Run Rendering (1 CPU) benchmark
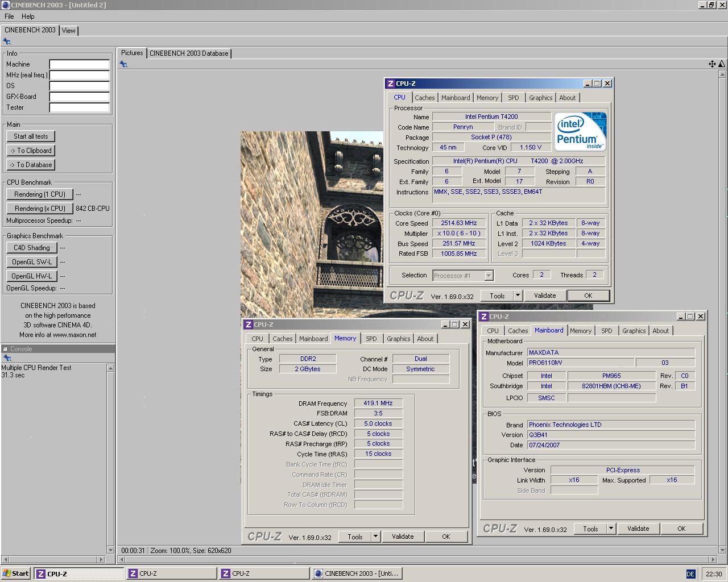The height and width of the screenshot is (582, 728). point(40,194)
